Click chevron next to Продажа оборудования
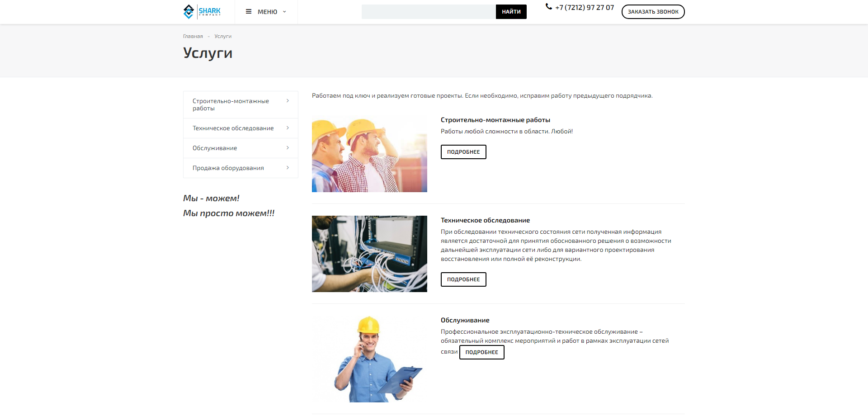 tap(288, 168)
